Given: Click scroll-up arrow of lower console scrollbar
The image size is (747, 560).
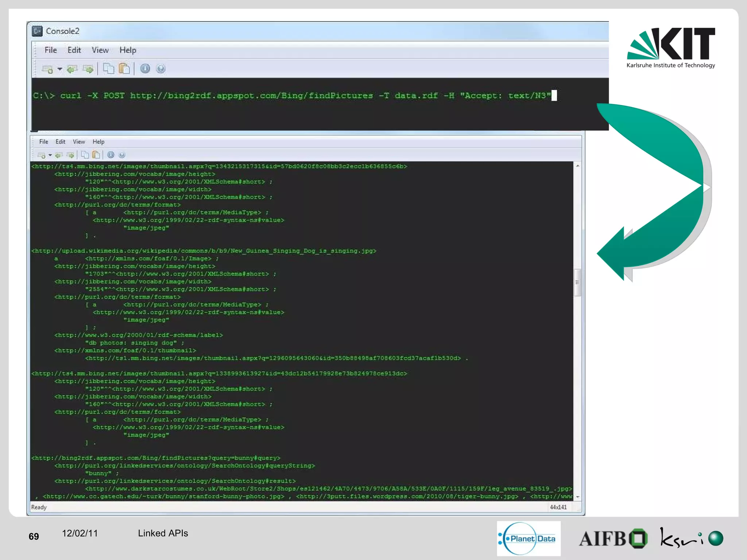Looking at the screenshot, I should [578, 166].
